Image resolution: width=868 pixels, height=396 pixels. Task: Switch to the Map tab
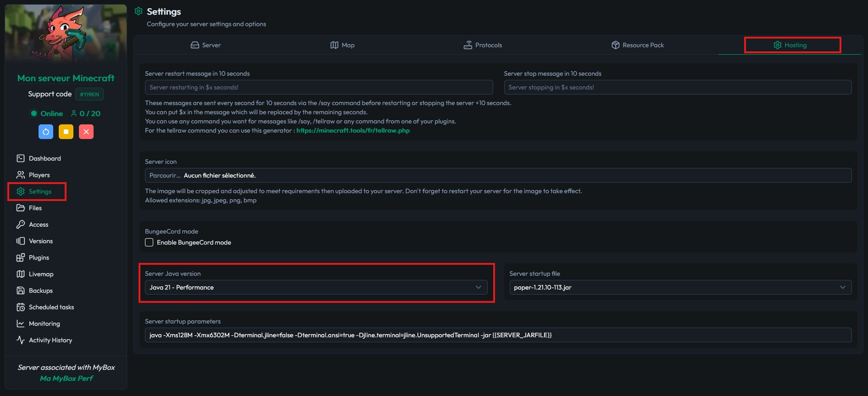click(342, 45)
